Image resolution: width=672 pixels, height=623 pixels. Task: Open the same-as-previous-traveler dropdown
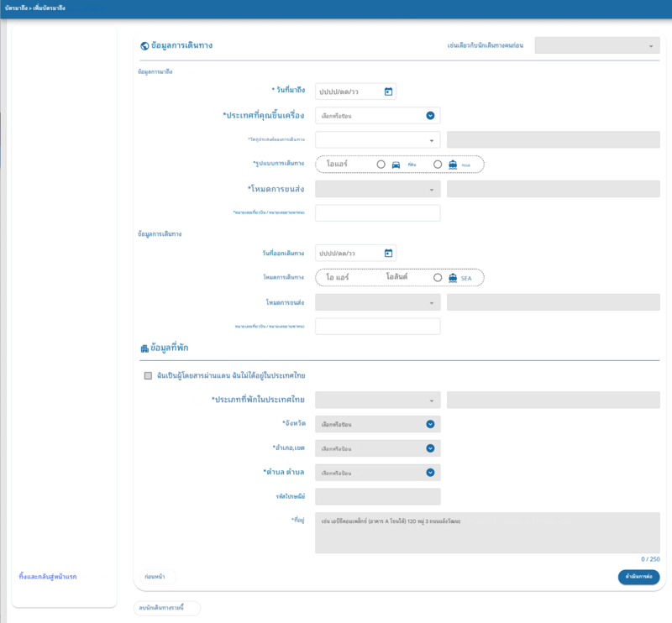pyautogui.click(x=596, y=45)
